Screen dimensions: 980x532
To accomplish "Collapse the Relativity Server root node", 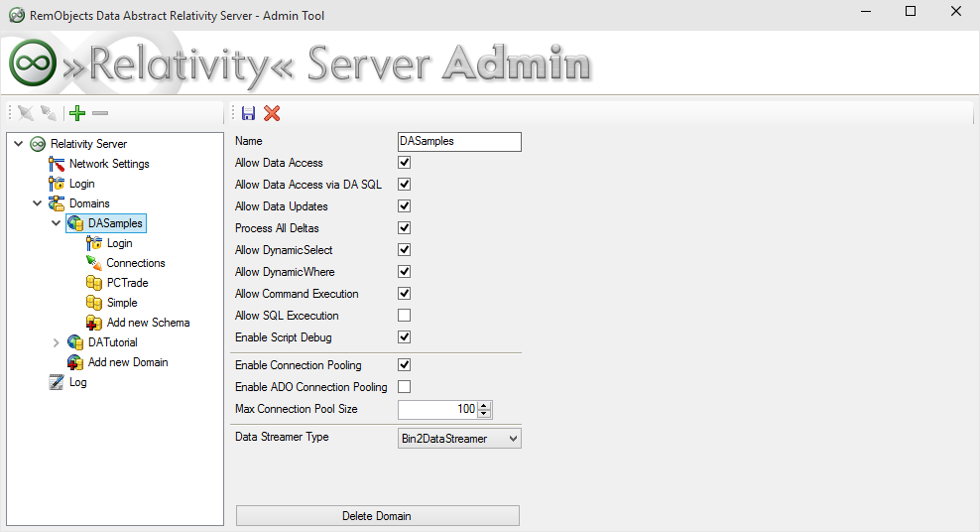I will point(19,144).
